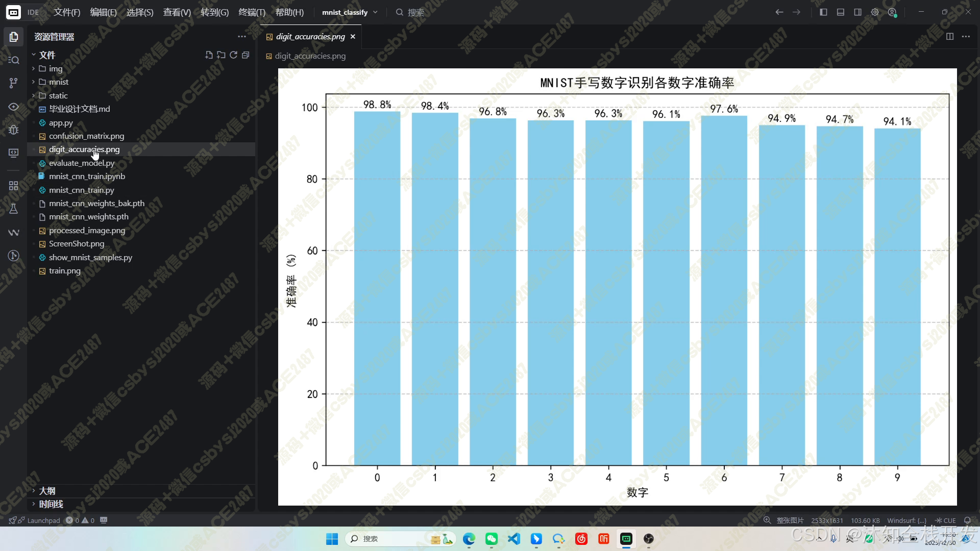Open WeChat from the Windows taskbar
The image size is (980, 551).
coord(492,539)
